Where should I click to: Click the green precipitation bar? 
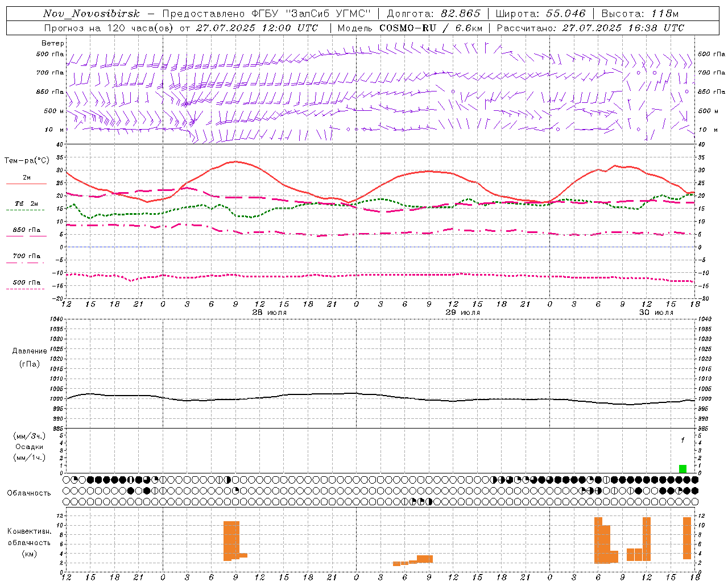coord(682,469)
